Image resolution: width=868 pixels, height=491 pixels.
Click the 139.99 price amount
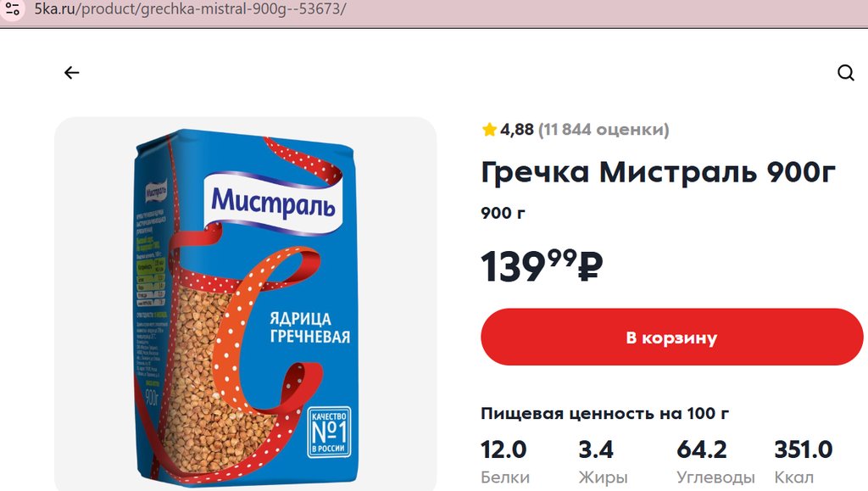(529, 266)
